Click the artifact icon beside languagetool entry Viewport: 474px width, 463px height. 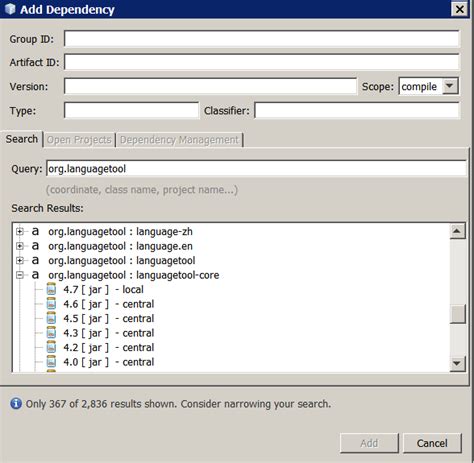[x=35, y=260]
